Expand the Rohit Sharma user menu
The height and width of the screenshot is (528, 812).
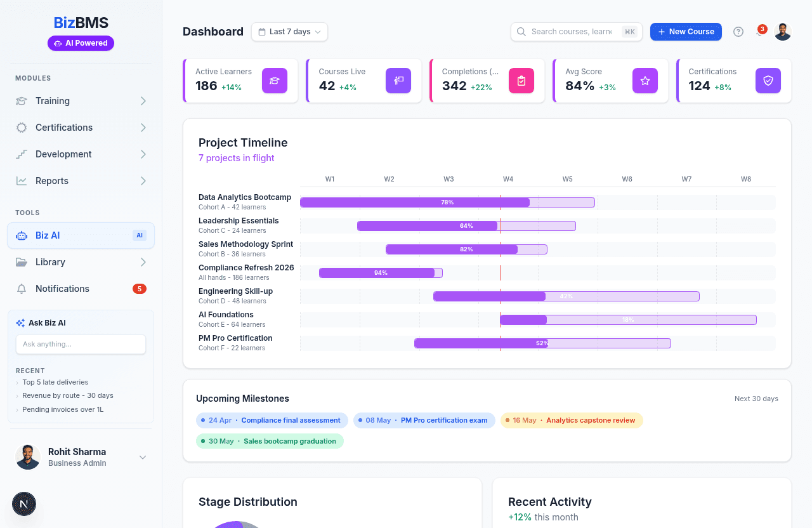coord(143,458)
